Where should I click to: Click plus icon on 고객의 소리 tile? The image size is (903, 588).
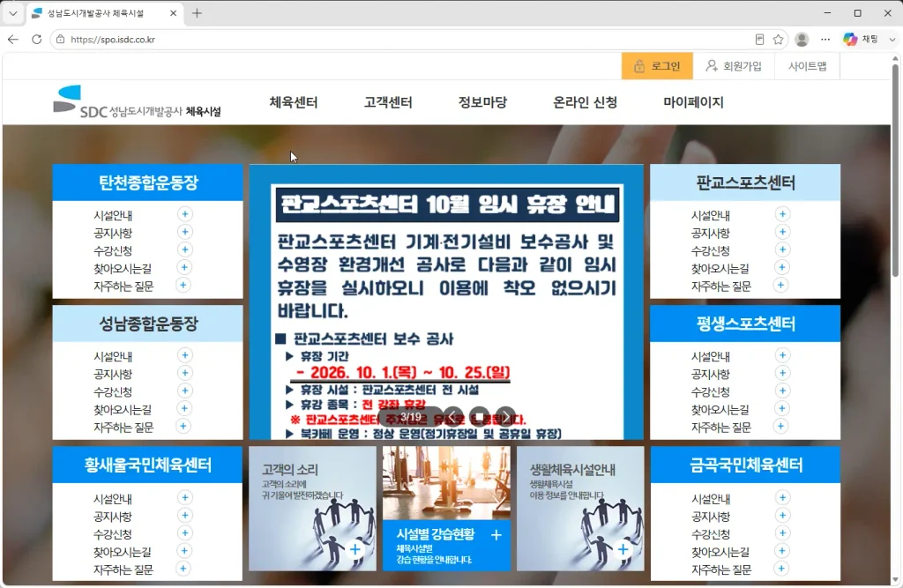pos(355,549)
